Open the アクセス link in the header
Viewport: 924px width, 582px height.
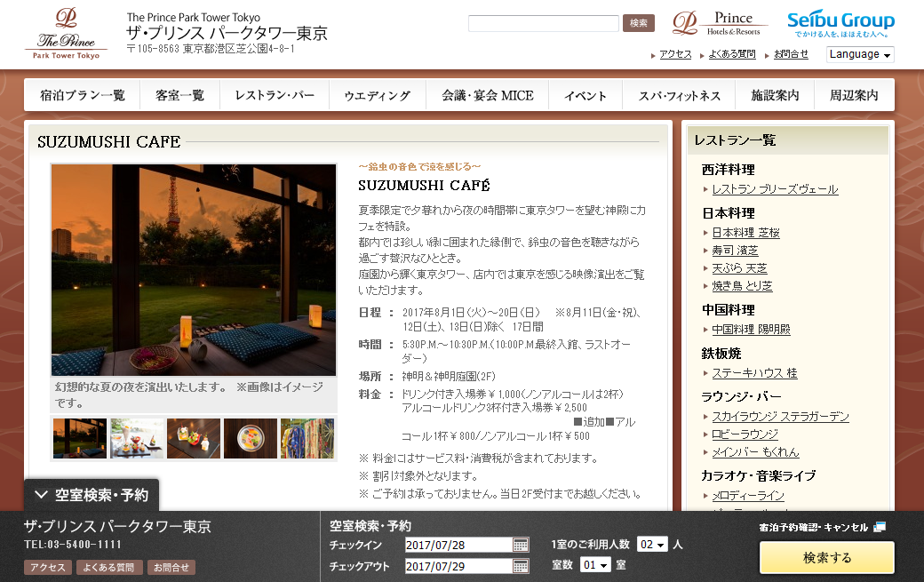(x=675, y=54)
